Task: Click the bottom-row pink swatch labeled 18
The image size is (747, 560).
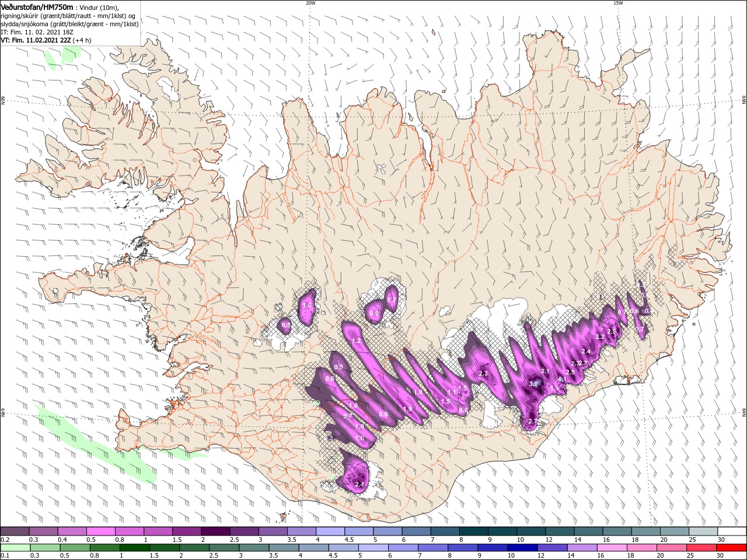Action: tap(642, 548)
